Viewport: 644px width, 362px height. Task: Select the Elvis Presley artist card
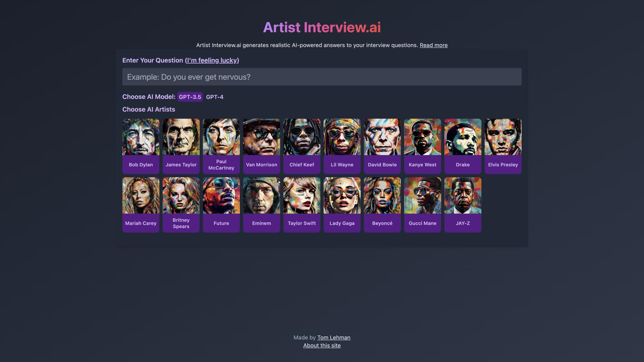[x=503, y=146]
